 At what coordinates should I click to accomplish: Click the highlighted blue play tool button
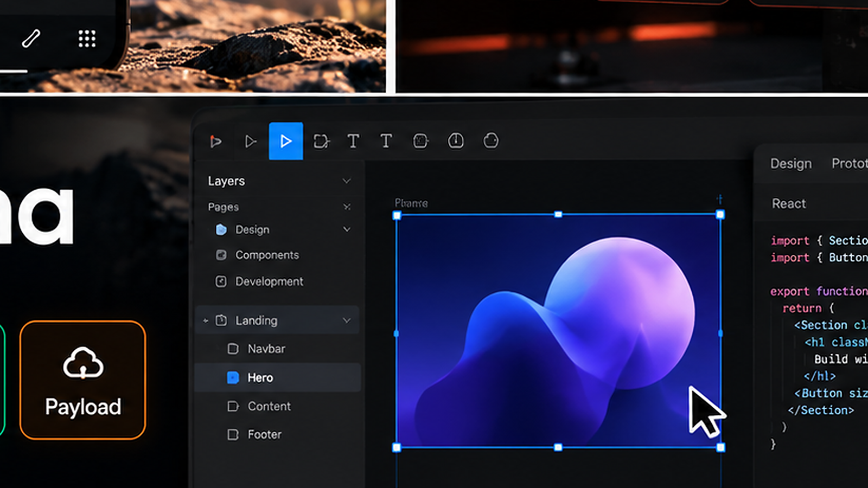click(x=286, y=141)
